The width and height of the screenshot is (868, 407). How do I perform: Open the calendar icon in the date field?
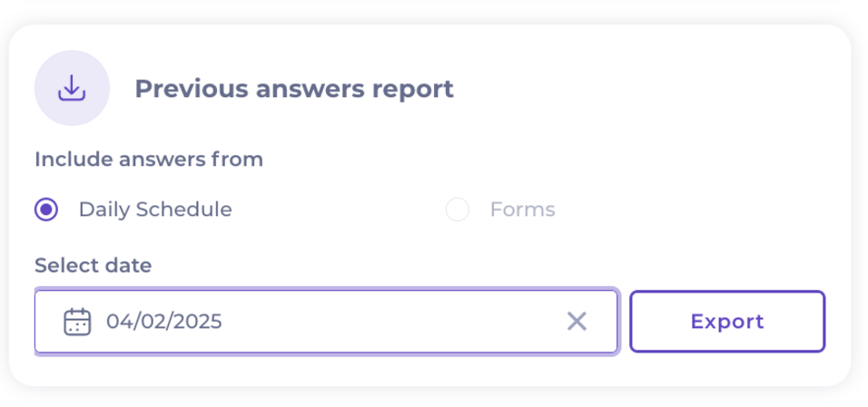click(77, 322)
